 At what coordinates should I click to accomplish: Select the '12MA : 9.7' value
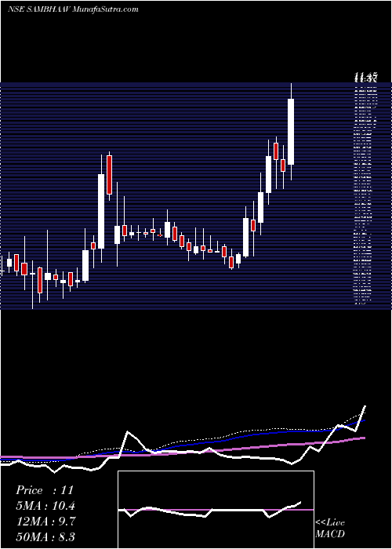coord(45,521)
